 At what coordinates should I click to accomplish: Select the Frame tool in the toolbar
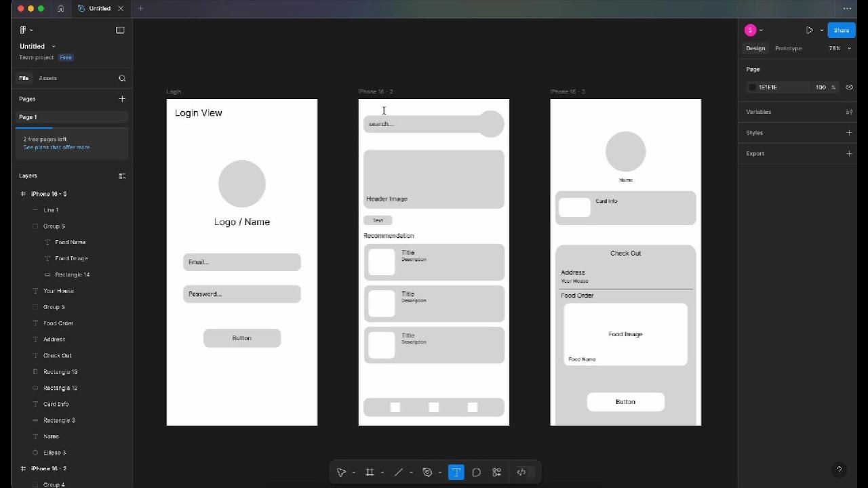tap(370, 472)
